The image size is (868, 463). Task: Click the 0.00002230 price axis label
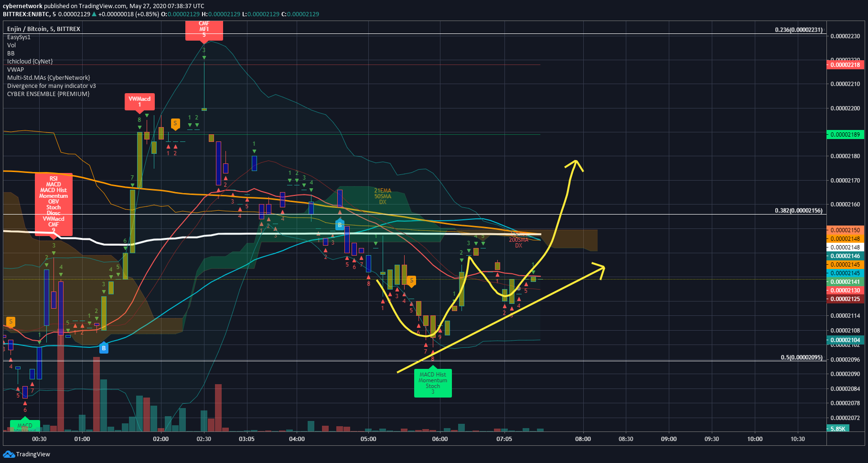coord(845,36)
